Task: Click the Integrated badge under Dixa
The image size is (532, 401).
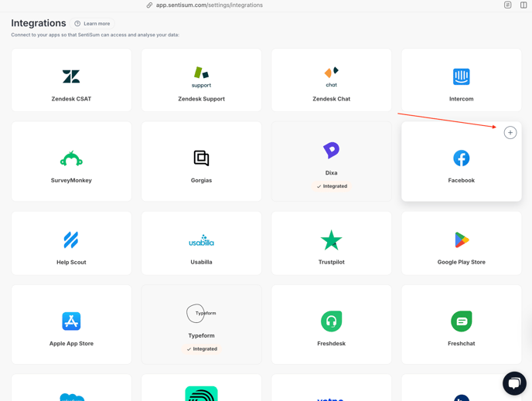Action: tap(332, 186)
